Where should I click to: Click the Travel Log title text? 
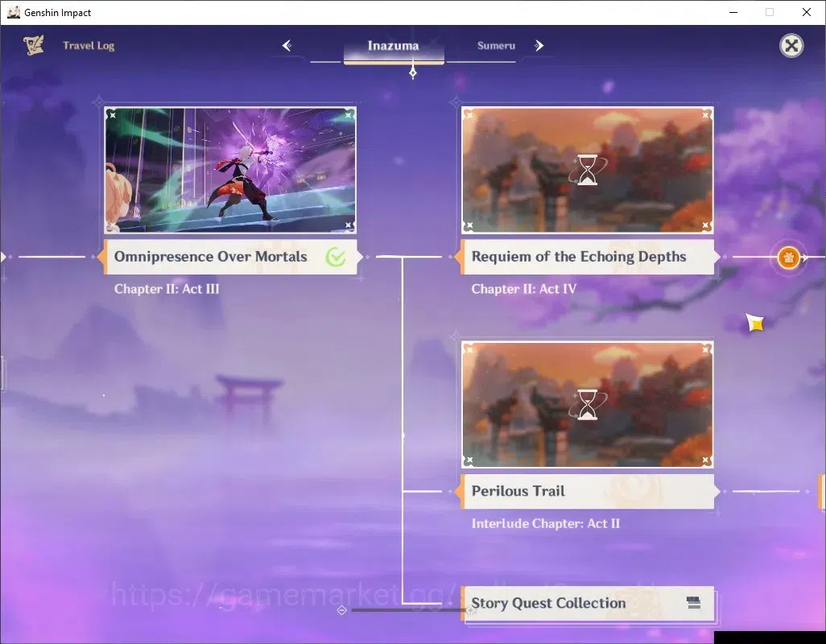coord(89,46)
